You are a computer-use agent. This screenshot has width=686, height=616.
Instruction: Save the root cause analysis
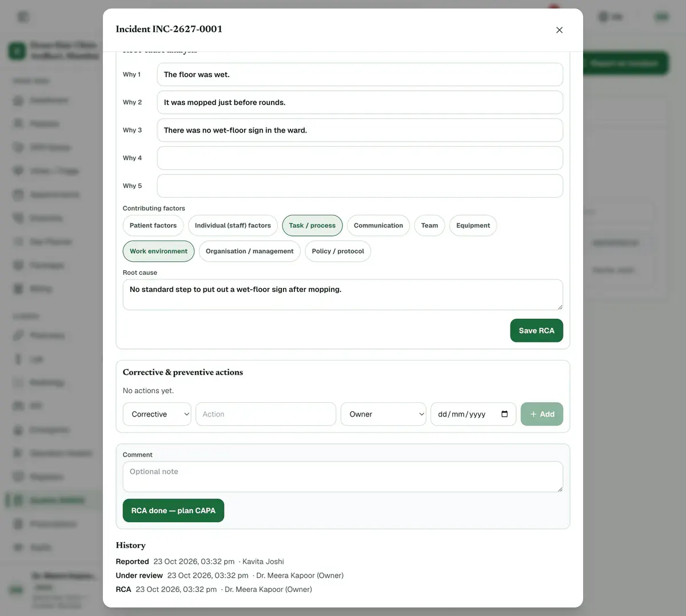tap(536, 330)
